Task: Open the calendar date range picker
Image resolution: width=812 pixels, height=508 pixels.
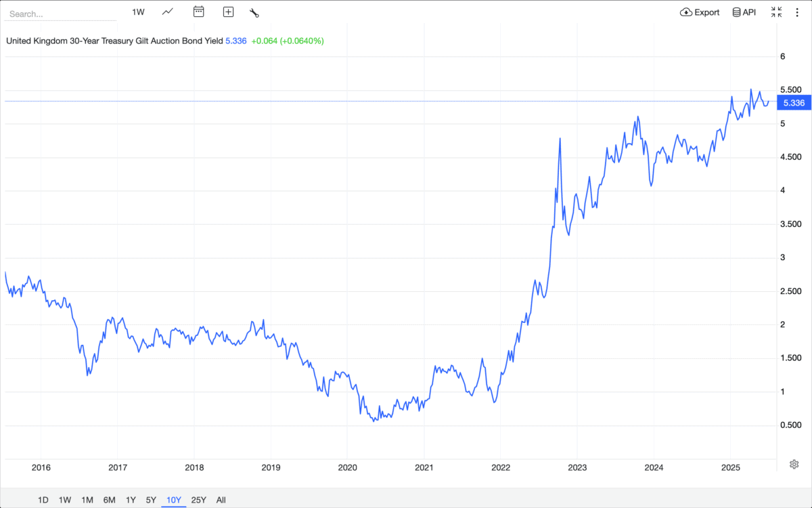Action: point(198,12)
